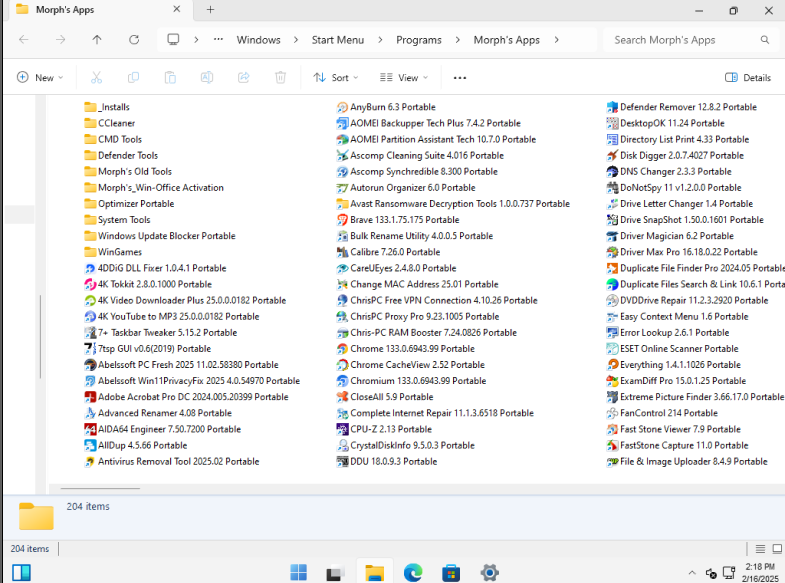Screen dimensions: 785x583
Task: Open Settings gear in the taskbar
Action: tap(489, 572)
